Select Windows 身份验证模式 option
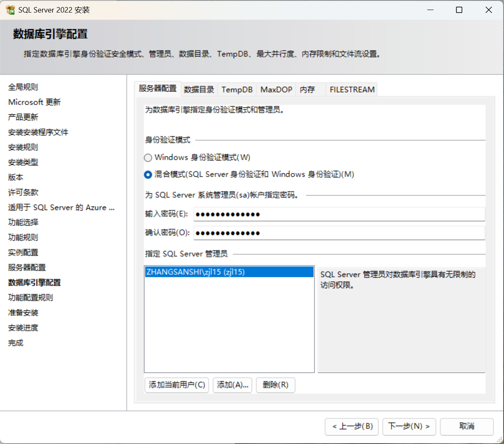Image resolution: width=504 pixels, height=444 pixels. [x=148, y=157]
